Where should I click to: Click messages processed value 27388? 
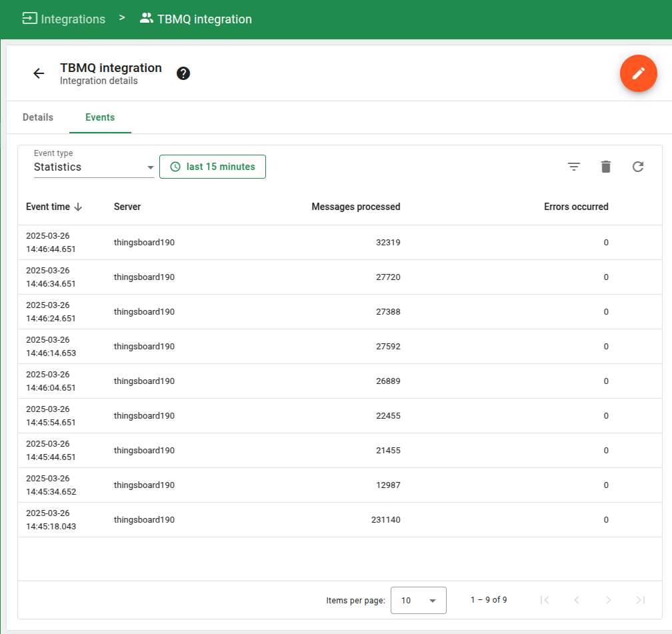coord(388,311)
